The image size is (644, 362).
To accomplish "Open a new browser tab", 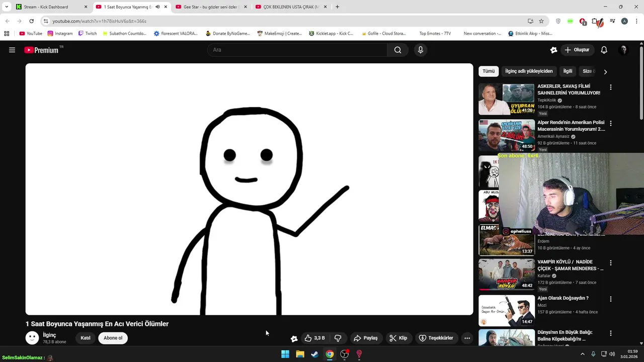I will click(337, 7).
